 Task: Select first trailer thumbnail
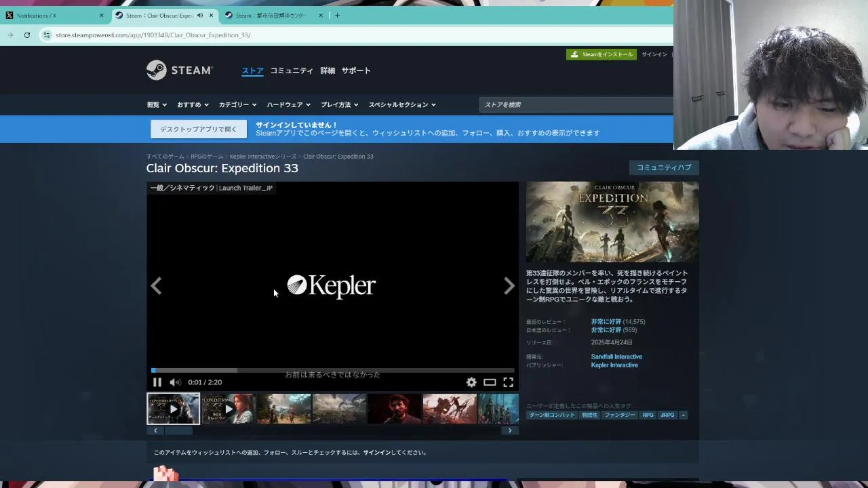point(174,409)
